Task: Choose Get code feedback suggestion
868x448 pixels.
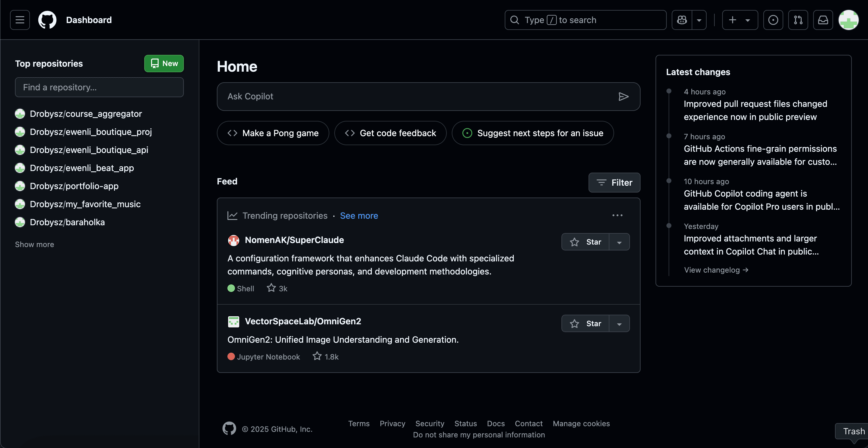Action: (x=390, y=133)
